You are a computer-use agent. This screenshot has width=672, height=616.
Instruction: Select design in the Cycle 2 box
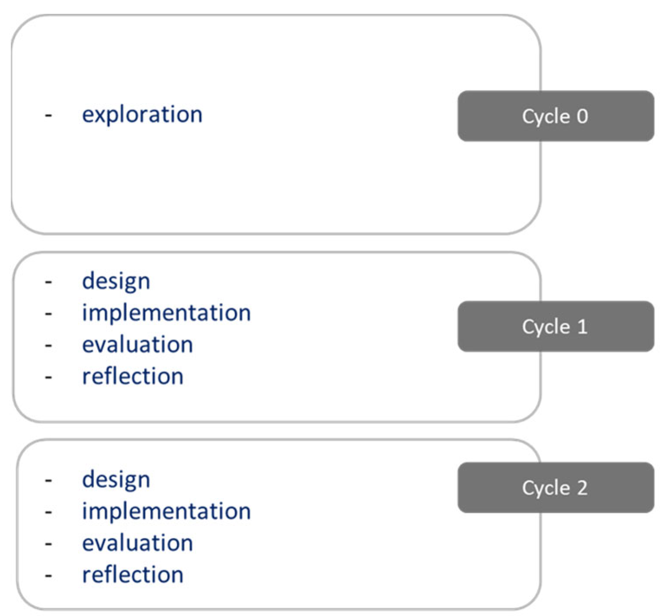(116, 480)
